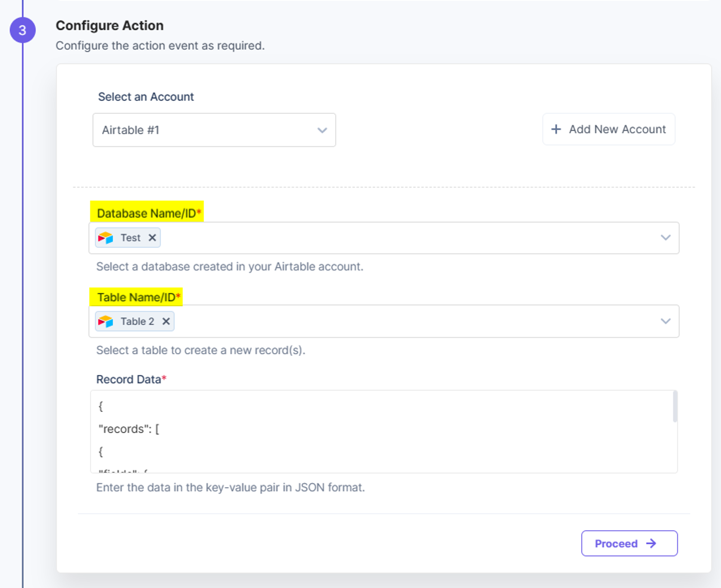Image resolution: width=721 pixels, height=588 pixels.
Task: Click 'Select a database created in your Airtable account.'
Action: [x=230, y=267]
